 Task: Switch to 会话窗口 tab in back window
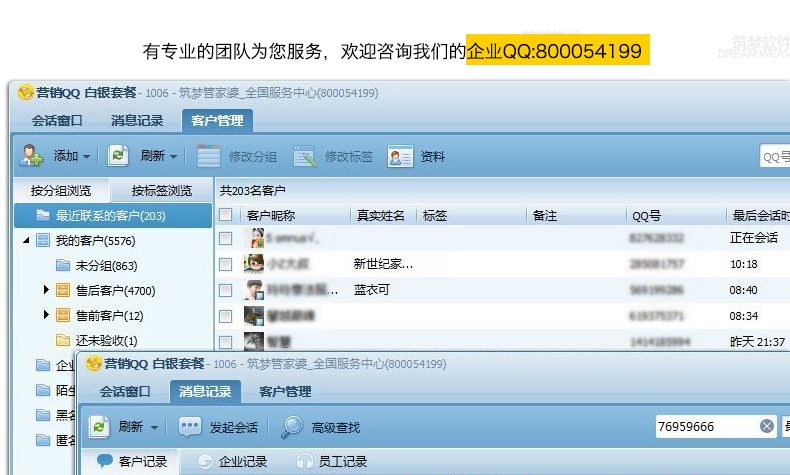[56, 121]
